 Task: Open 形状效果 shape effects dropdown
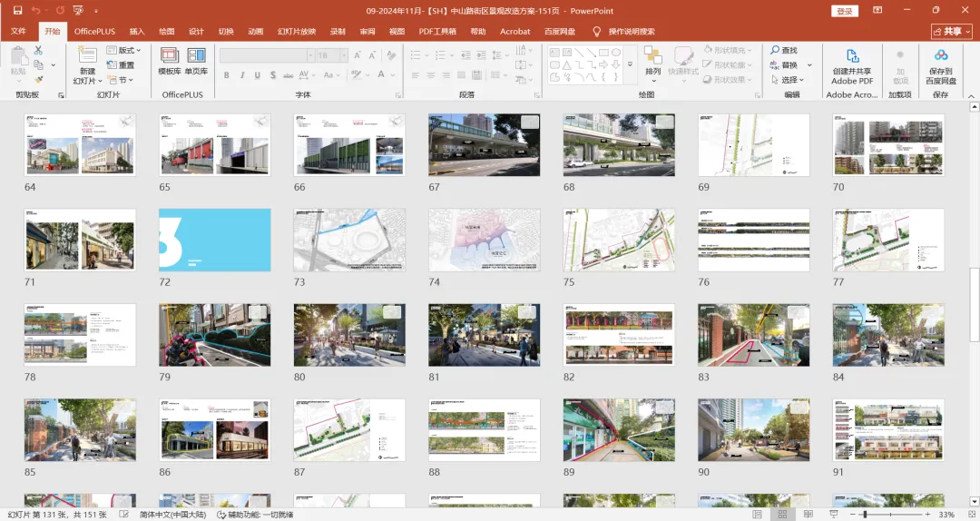[728, 80]
